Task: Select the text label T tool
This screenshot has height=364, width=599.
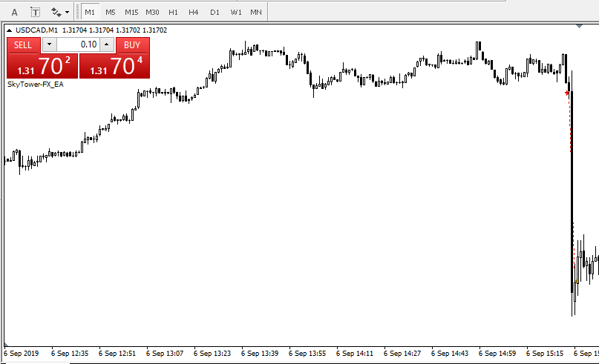Action: coord(35,12)
